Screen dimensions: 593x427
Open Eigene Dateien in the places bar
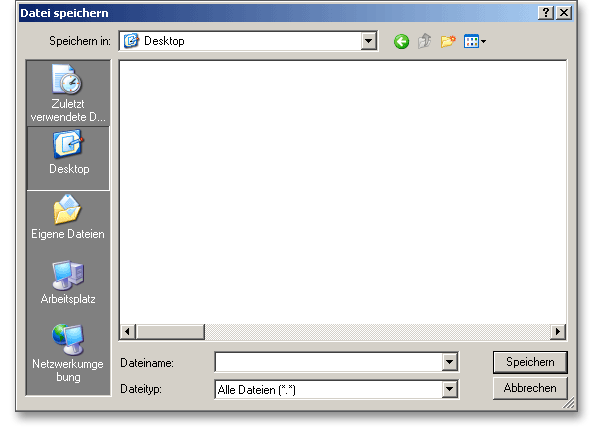click(x=68, y=217)
